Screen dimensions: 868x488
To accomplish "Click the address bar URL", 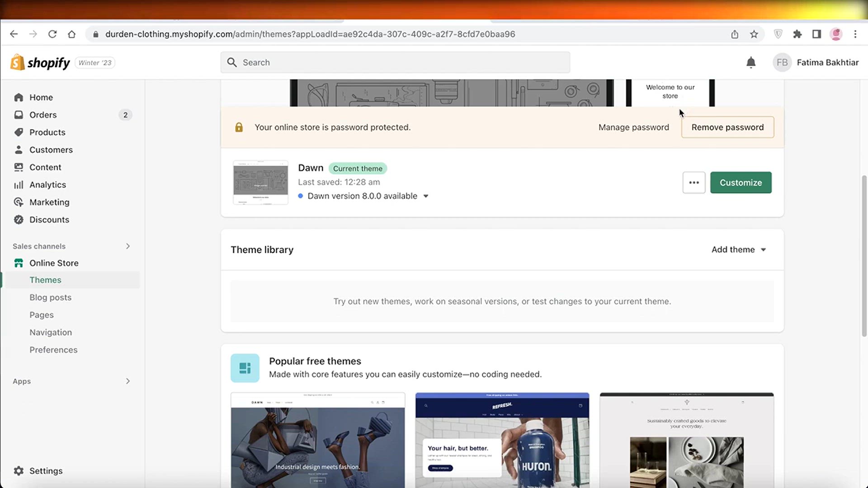I will (310, 34).
